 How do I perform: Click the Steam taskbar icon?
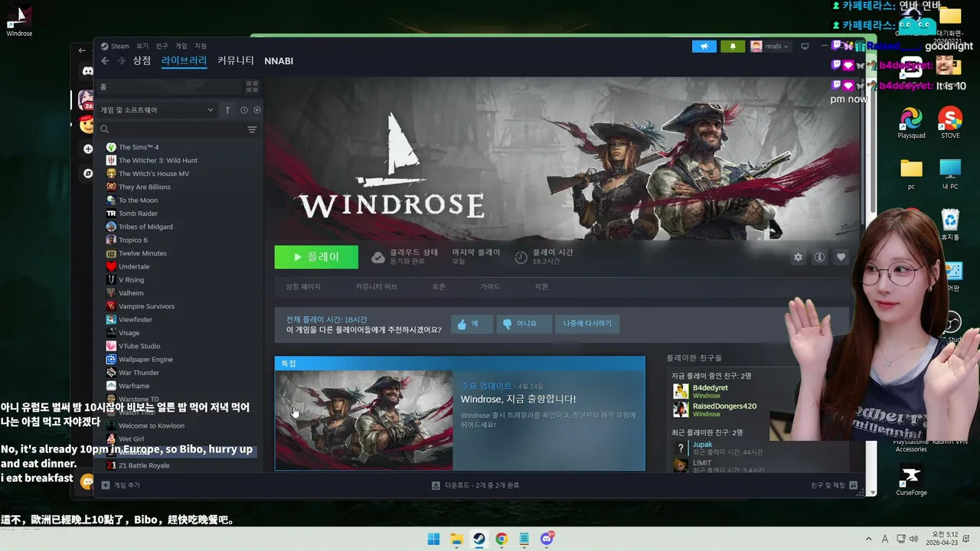coord(479,539)
